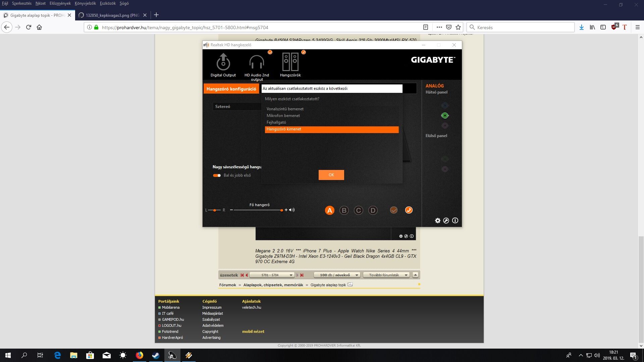This screenshot has width=644, height=362.
Task: Click the green rear panel audio jack
Action: click(x=445, y=116)
